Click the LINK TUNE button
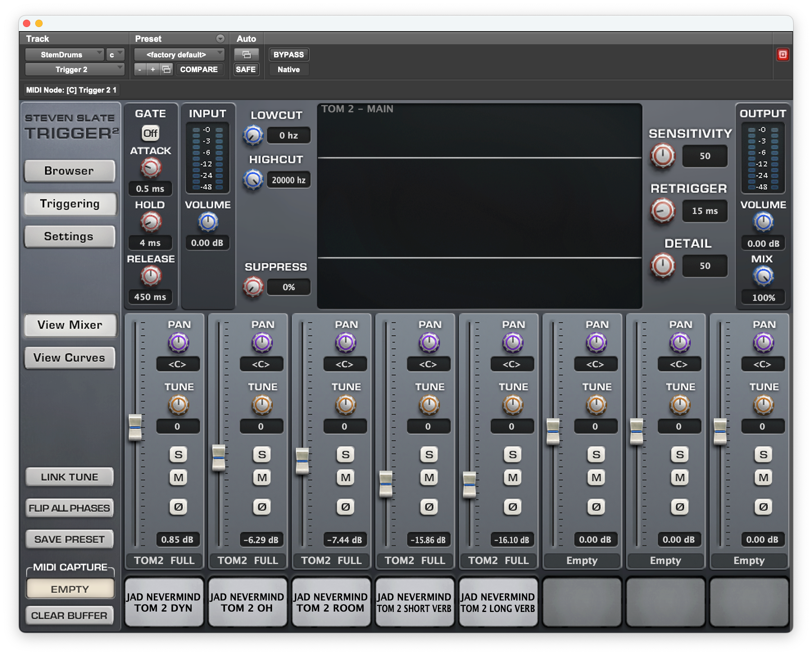 tap(69, 477)
